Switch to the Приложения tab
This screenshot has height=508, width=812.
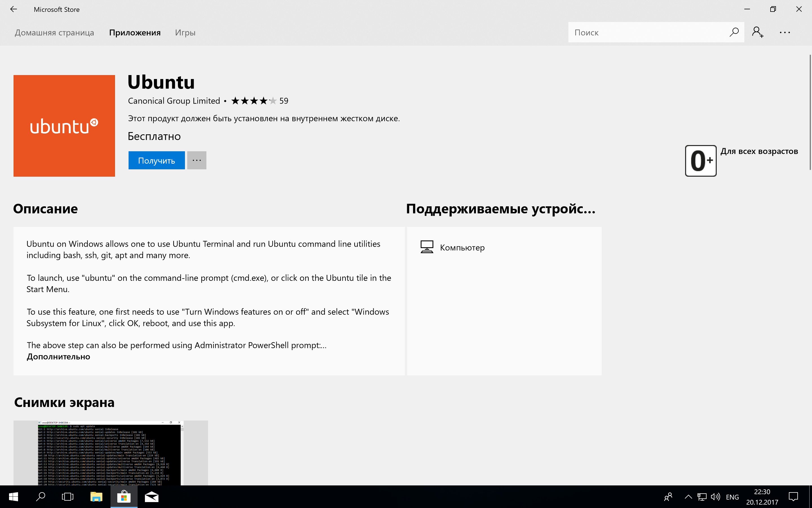135,32
